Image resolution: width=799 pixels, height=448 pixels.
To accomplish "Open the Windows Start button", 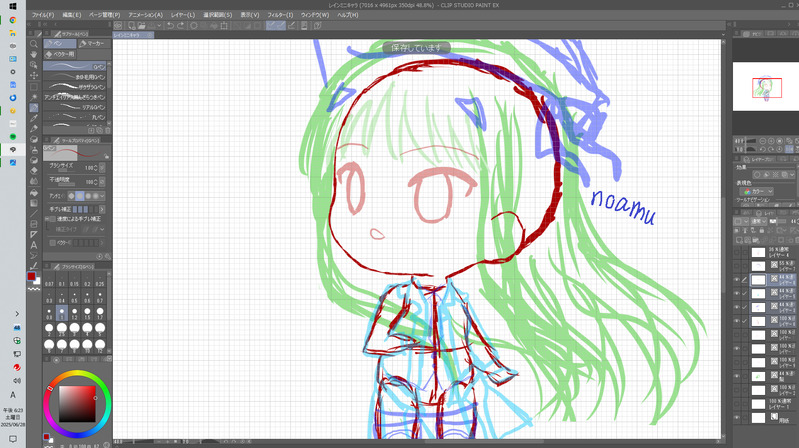I will (x=13, y=6).
